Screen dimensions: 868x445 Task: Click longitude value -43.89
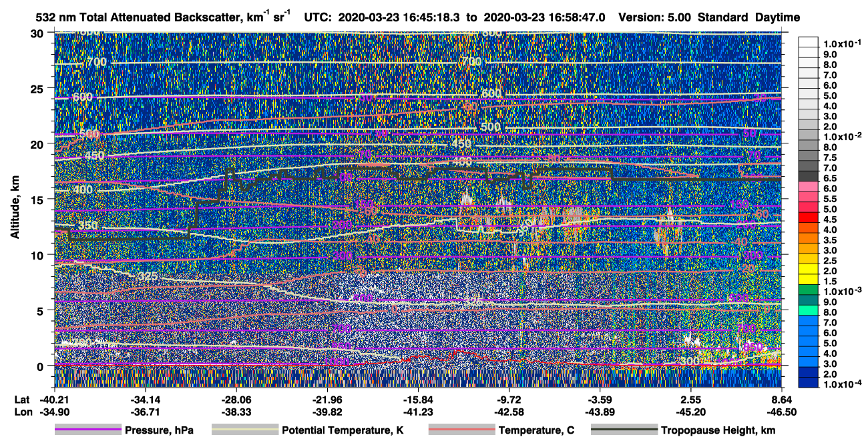600,412
